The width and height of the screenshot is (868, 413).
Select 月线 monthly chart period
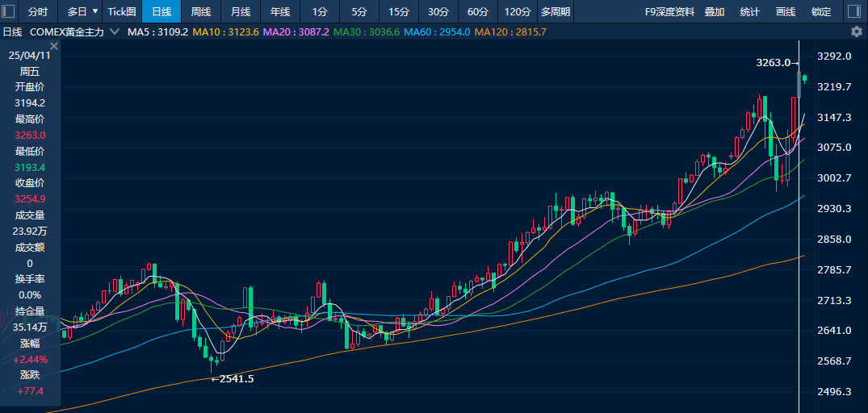241,11
